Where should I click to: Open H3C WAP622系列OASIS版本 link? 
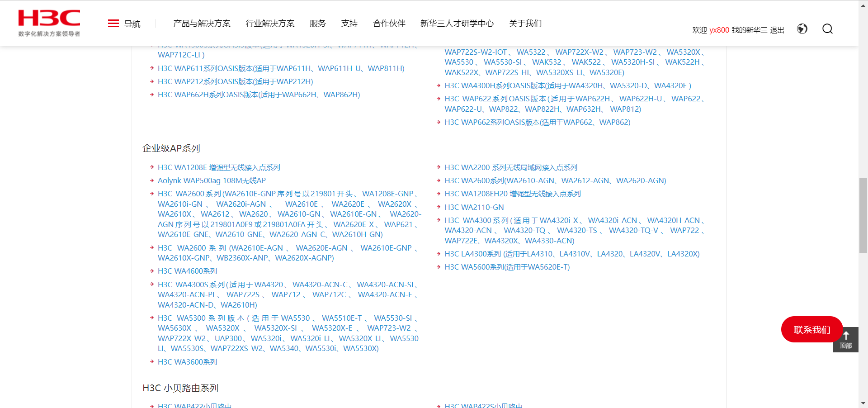click(x=575, y=104)
